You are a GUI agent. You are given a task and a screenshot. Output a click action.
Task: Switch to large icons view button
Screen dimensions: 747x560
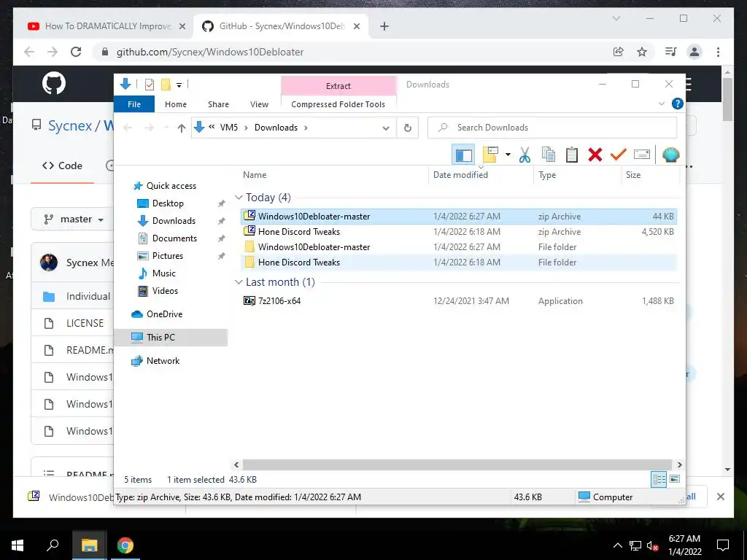tap(675, 479)
